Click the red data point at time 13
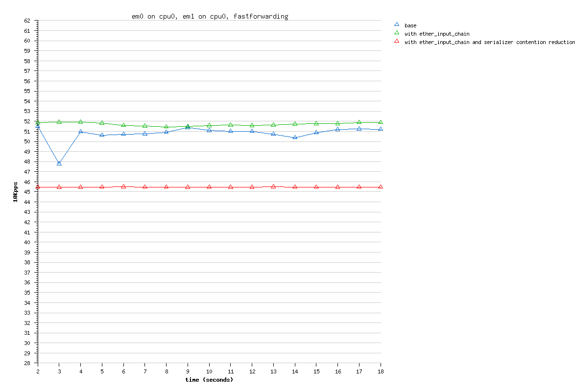Image resolution: width=575 pixels, height=392 pixels. [x=273, y=186]
